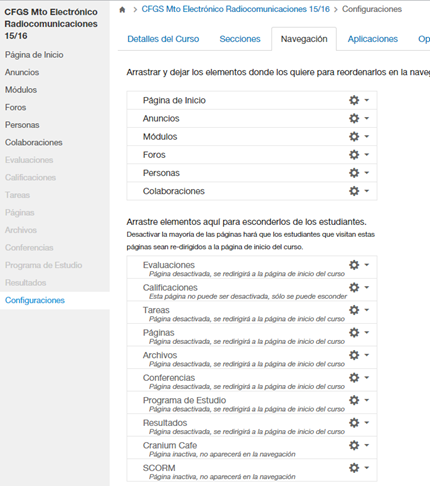Open greyed Archivos sidebar link
Viewport: 430px width, 486px height.
click(x=21, y=230)
